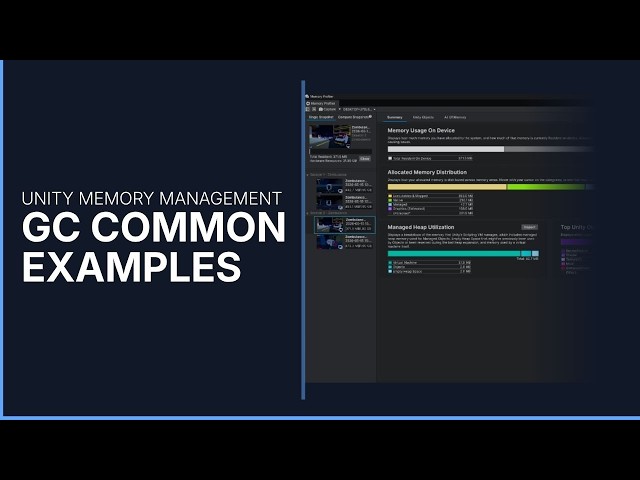Viewport: 640px width, 480px height.
Task: Select the Objects legend row under Managed Heap
Action: click(x=430, y=267)
